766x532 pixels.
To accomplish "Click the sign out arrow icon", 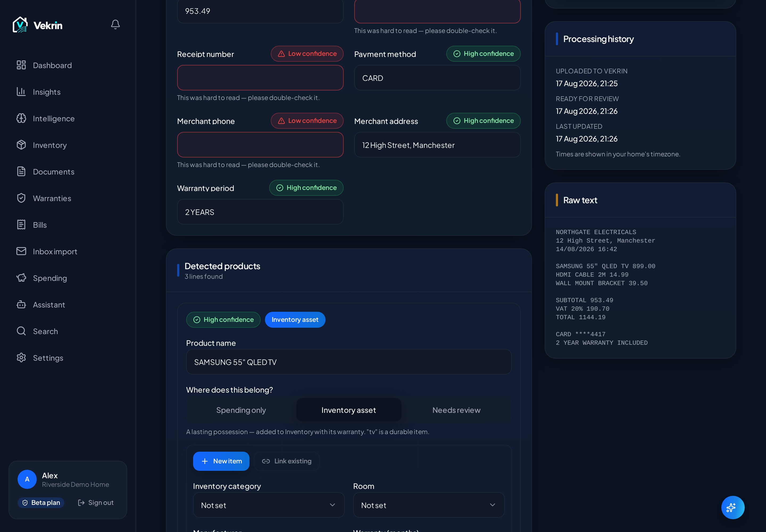I will [x=81, y=503].
